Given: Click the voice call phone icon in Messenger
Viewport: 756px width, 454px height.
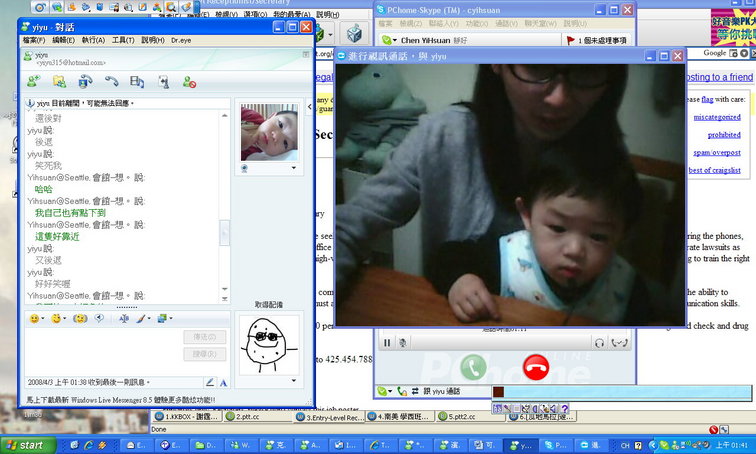Looking at the screenshot, I should pos(111,82).
